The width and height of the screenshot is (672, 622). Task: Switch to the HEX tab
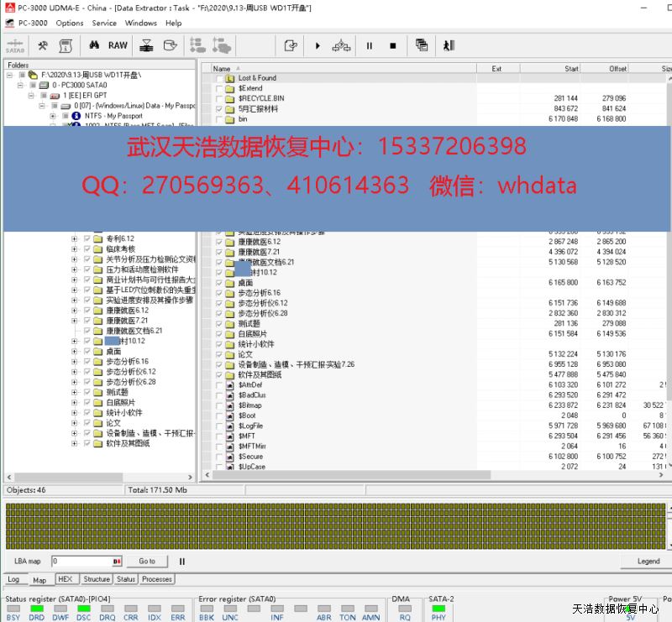66,579
